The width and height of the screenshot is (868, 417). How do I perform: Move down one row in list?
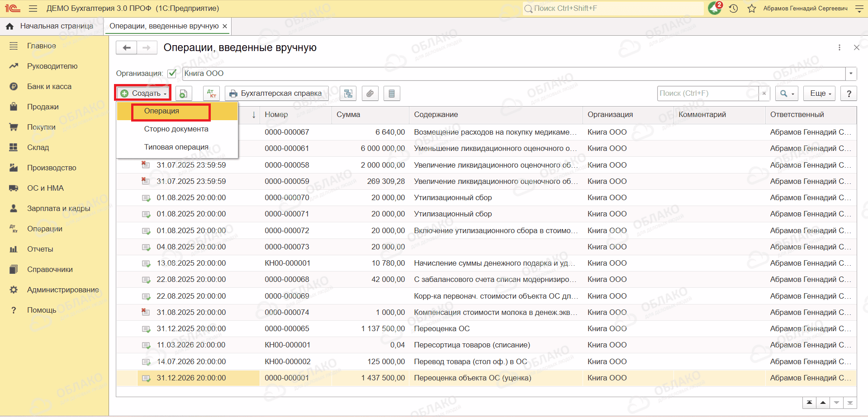(x=836, y=403)
